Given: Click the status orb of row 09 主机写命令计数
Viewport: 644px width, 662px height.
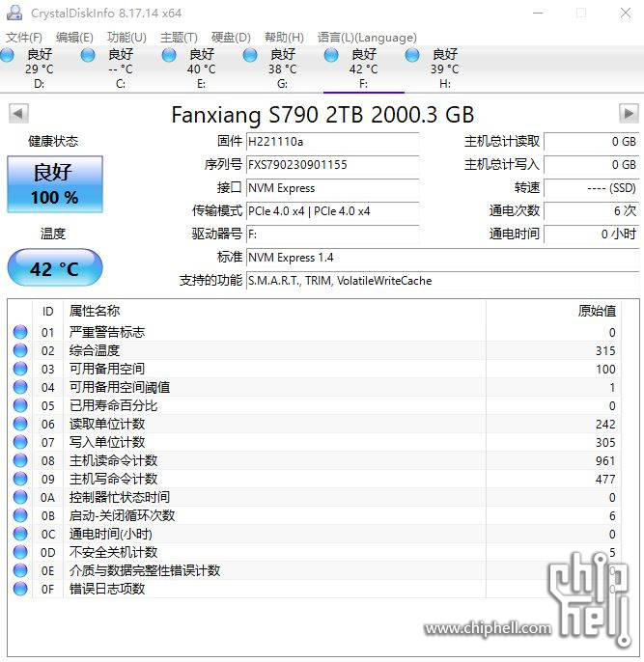Looking at the screenshot, I should click(x=20, y=479).
